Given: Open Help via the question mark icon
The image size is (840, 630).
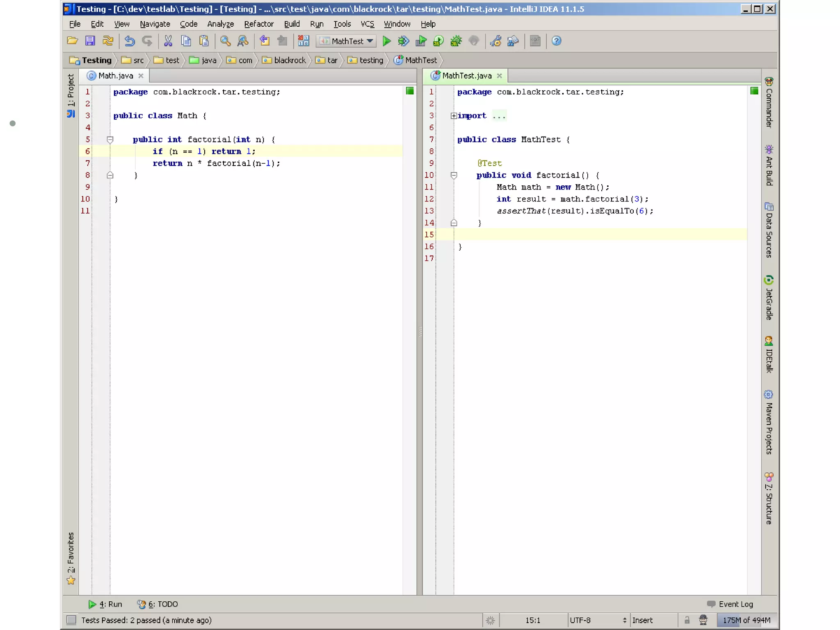Looking at the screenshot, I should click(556, 41).
